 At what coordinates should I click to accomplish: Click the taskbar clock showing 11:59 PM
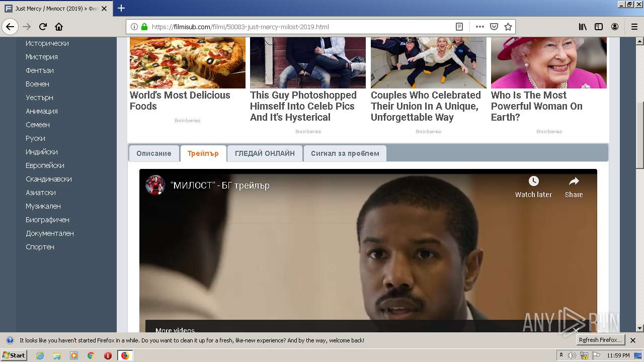click(x=618, y=355)
